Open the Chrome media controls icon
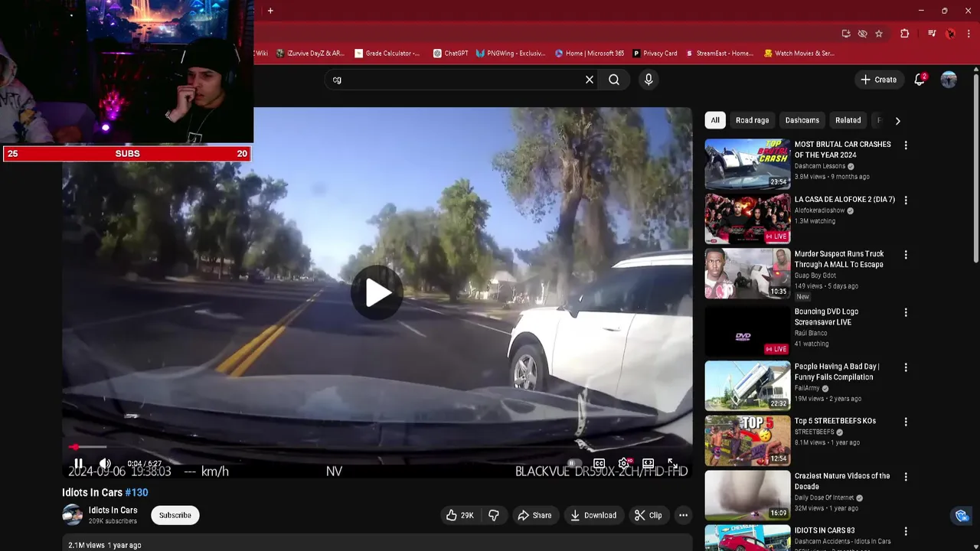980x551 pixels. (x=932, y=34)
